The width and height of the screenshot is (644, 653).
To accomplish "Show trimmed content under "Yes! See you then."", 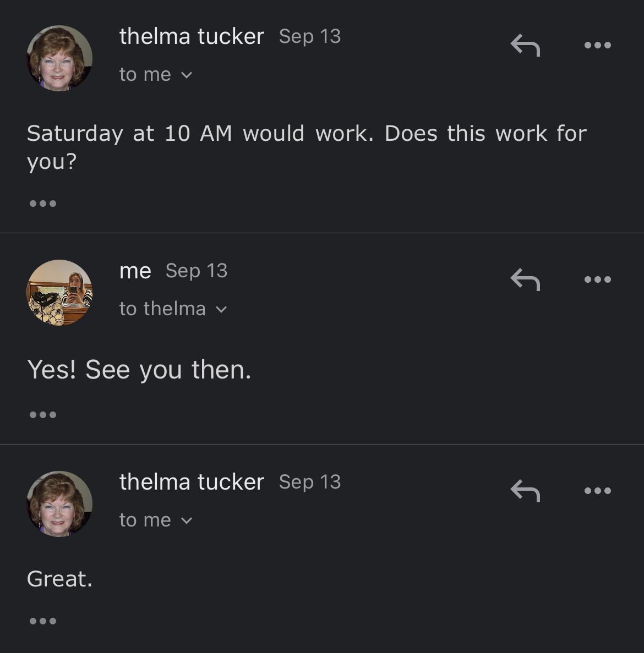I will [43, 415].
